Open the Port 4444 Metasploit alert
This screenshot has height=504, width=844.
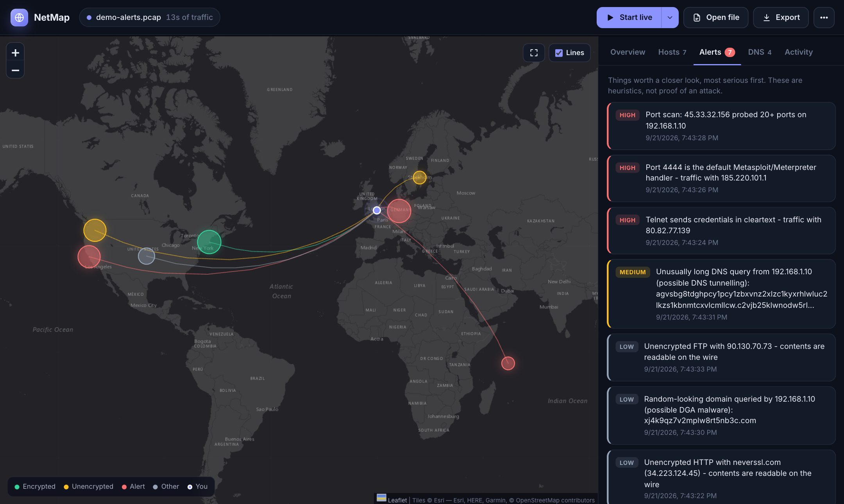(721, 179)
